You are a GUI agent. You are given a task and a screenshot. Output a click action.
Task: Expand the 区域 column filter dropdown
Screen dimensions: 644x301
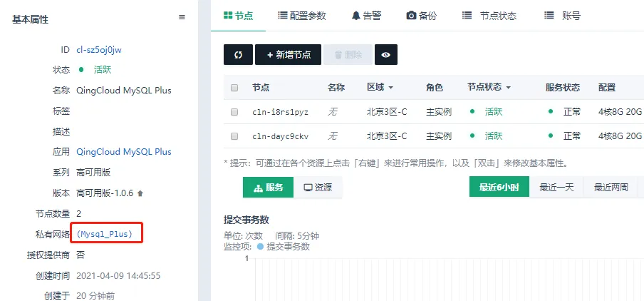(390, 88)
